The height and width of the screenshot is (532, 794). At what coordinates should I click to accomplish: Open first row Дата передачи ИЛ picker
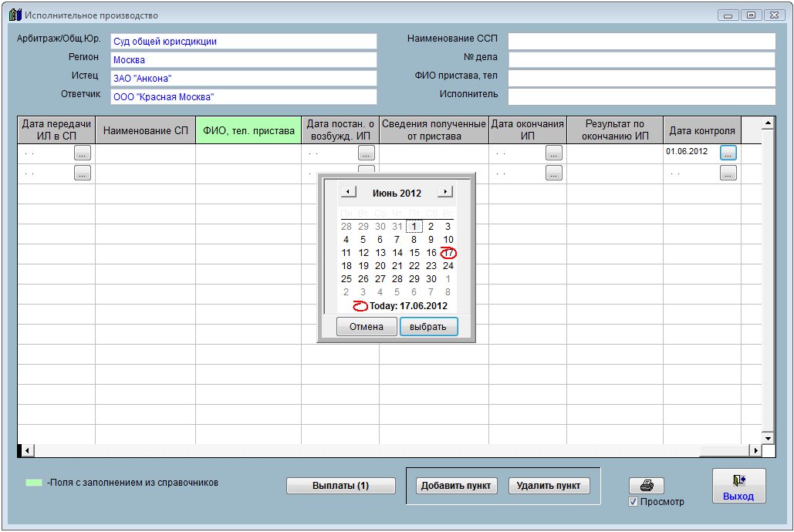[83, 153]
